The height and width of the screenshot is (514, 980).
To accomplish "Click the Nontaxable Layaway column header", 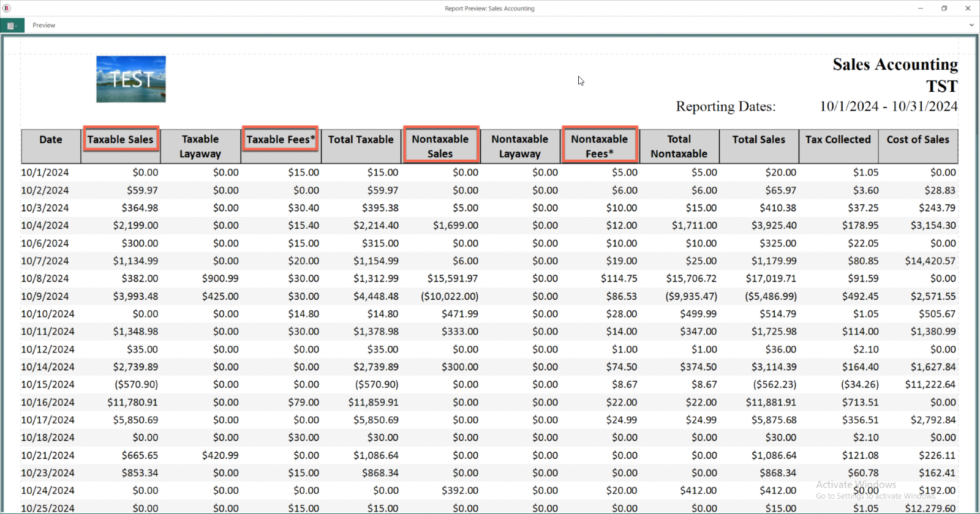I will pos(520,146).
